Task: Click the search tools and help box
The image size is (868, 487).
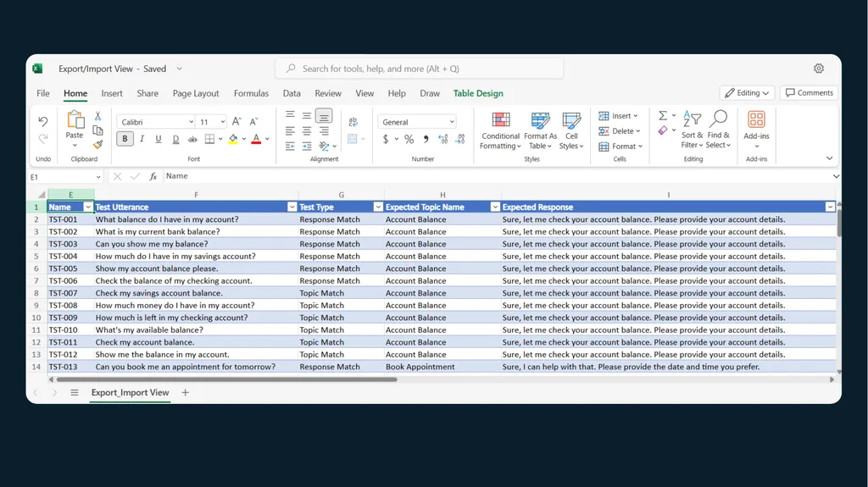Action: (419, 69)
